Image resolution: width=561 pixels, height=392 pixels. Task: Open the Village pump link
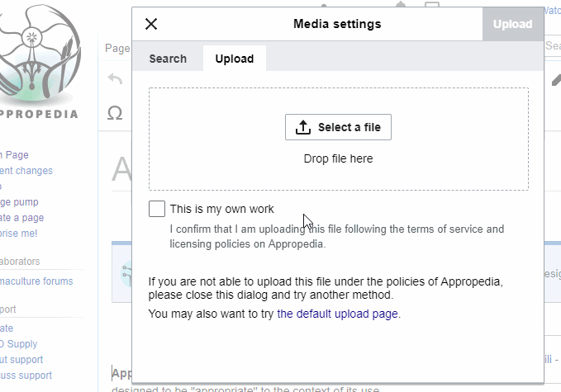click(x=20, y=202)
